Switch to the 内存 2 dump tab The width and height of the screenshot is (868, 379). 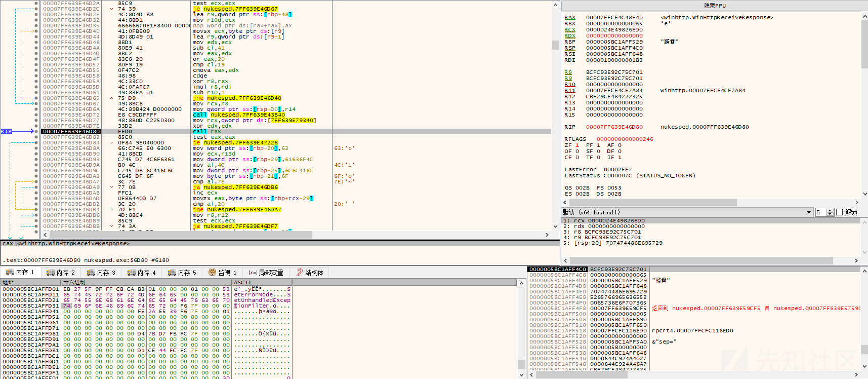coord(61,273)
